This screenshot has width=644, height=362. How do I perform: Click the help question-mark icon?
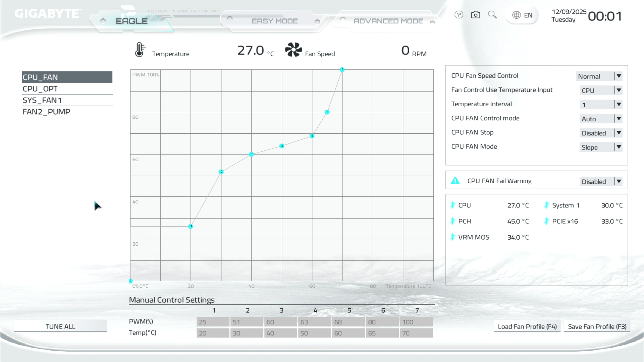click(x=459, y=15)
